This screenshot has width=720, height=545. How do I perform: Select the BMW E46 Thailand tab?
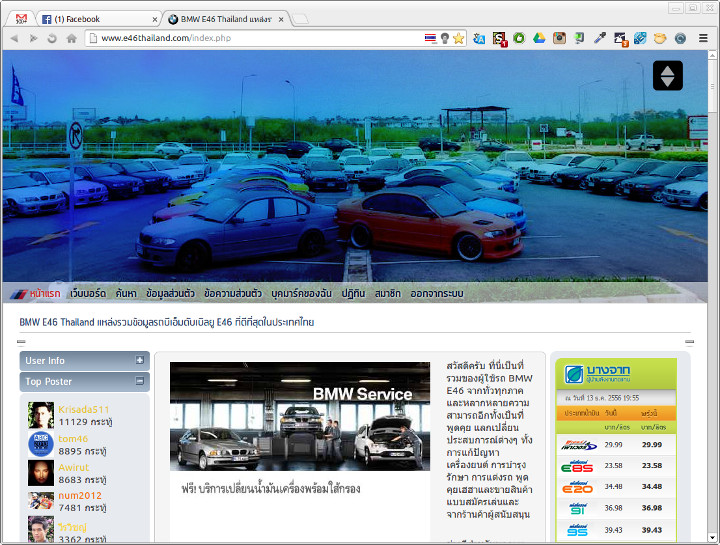pyautogui.click(x=225, y=19)
